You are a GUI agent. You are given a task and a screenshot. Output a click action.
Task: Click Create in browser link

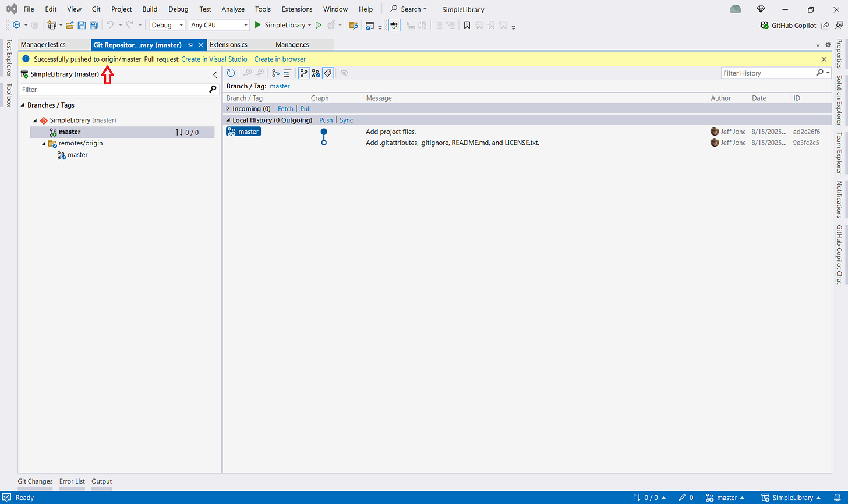(x=280, y=59)
